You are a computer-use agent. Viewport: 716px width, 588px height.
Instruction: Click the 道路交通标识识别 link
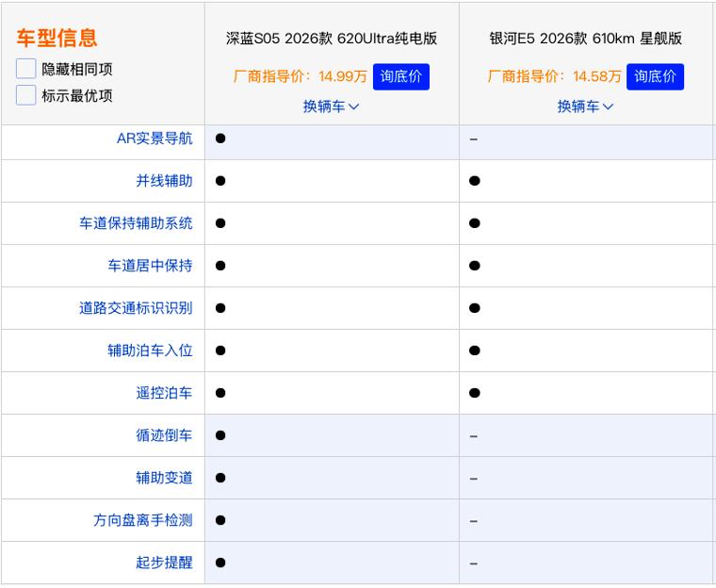point(136,308)
